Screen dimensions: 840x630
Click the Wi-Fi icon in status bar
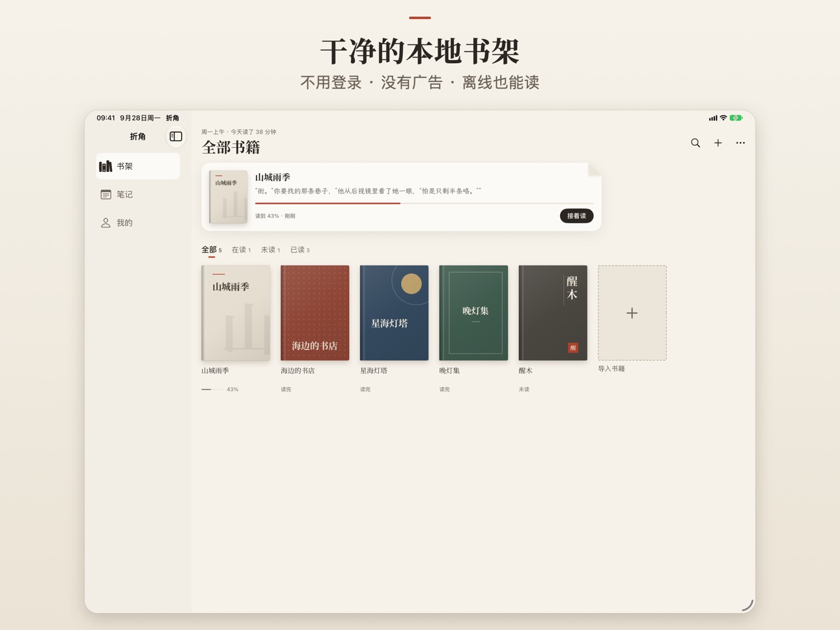pyautogui.click(x=723, y=118)
